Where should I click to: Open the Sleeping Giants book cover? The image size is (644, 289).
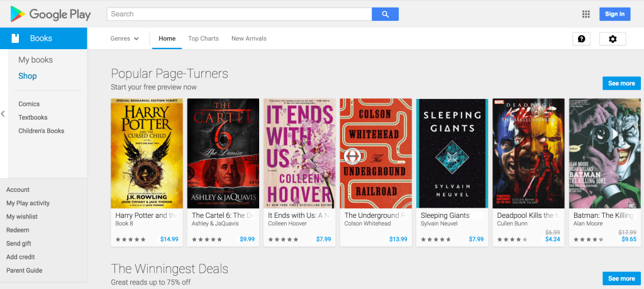tap(452, 153)
